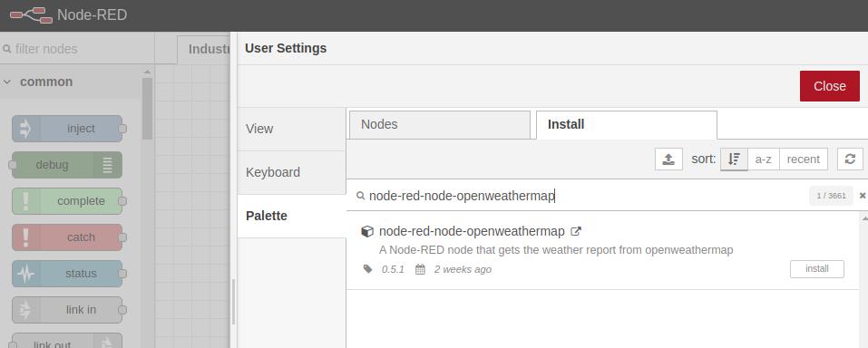Clear the module search text

coord(862,196)
